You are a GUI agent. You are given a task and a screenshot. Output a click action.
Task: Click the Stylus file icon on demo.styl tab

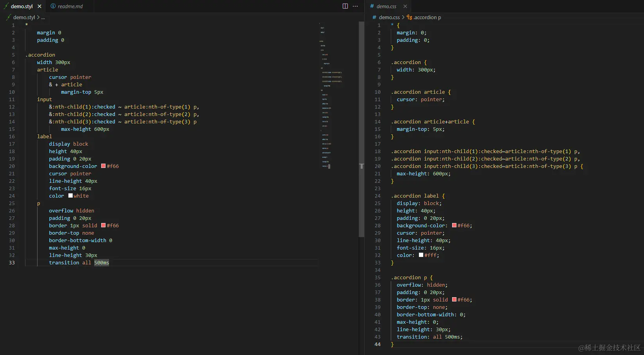click(x=6, y=6)
